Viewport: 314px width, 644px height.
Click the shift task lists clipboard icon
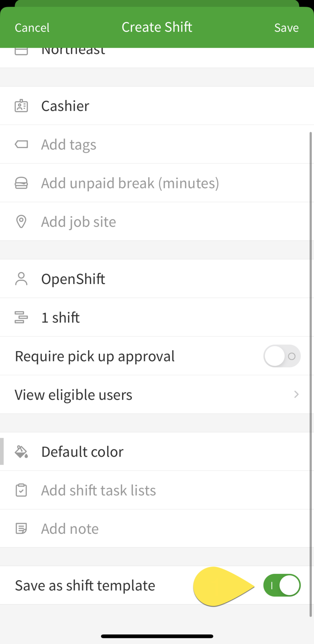point(21,490)
